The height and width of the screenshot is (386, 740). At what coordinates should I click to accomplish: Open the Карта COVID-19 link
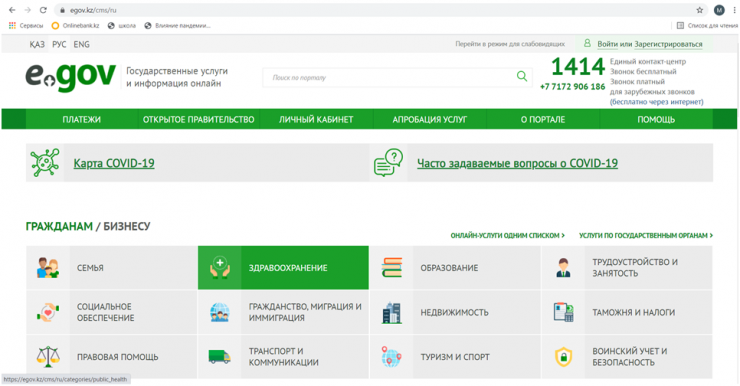point(114,163)
